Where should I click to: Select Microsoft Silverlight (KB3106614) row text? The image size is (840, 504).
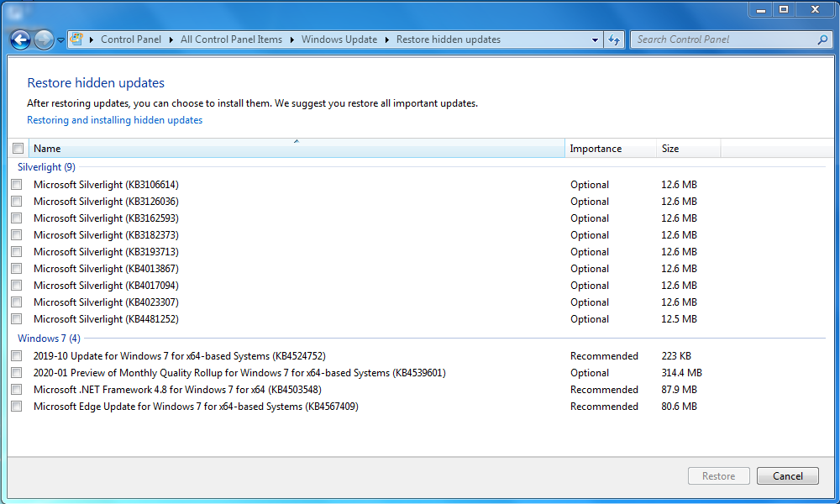tap(106, 185)
